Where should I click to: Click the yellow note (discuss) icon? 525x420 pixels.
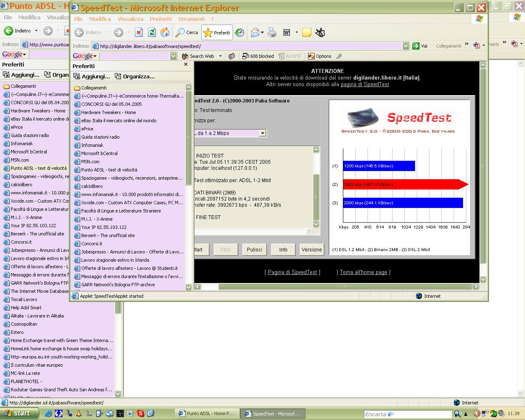(x=307, y=32)
